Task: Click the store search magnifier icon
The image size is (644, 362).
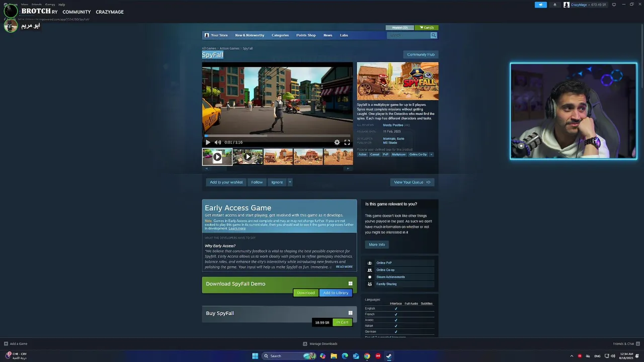Action: tap(433, 35)
